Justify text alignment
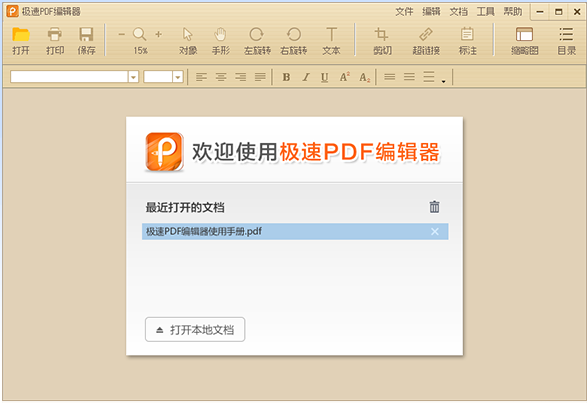This screenshot has height=403, width=587. (260, 77)
